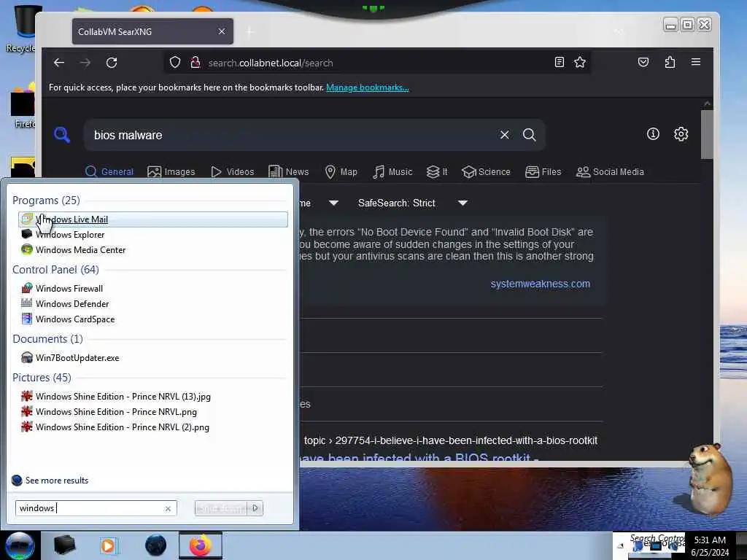
Task: Open Prince NRVL (2).png picture
Action: click(153, 427)
